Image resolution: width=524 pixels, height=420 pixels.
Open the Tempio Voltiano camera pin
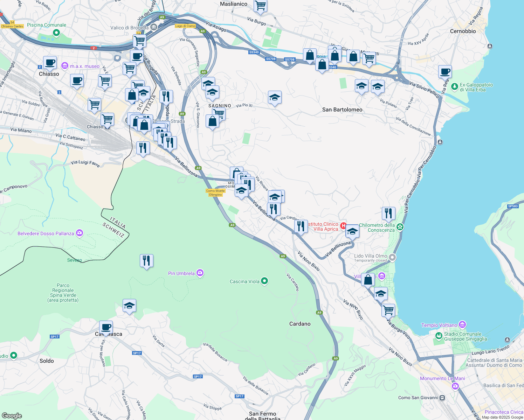pos(462,324)
